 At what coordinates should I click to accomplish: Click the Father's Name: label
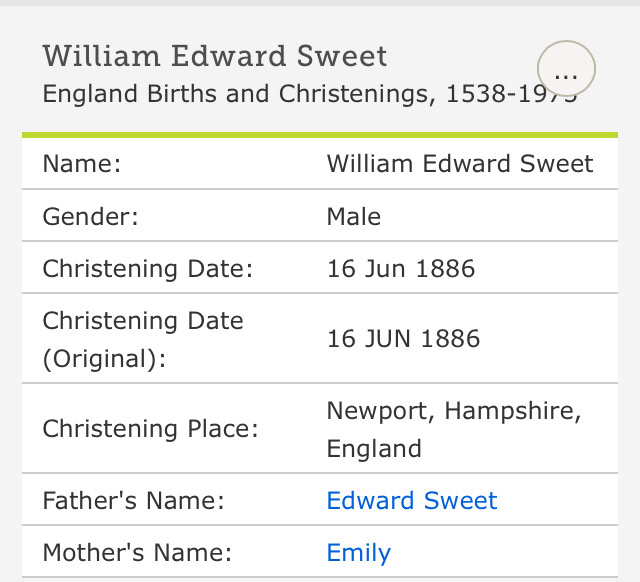click(133, 500)
